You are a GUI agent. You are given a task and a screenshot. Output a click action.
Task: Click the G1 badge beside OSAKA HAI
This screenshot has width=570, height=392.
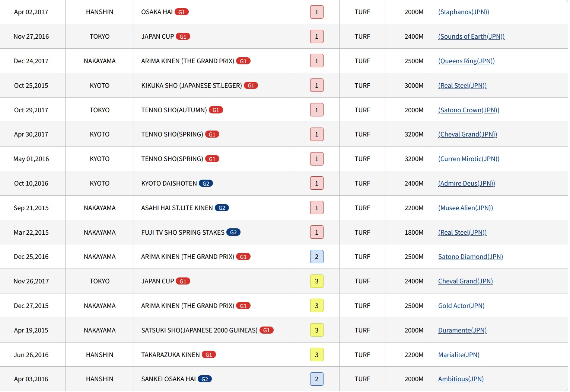pos(182,12)
